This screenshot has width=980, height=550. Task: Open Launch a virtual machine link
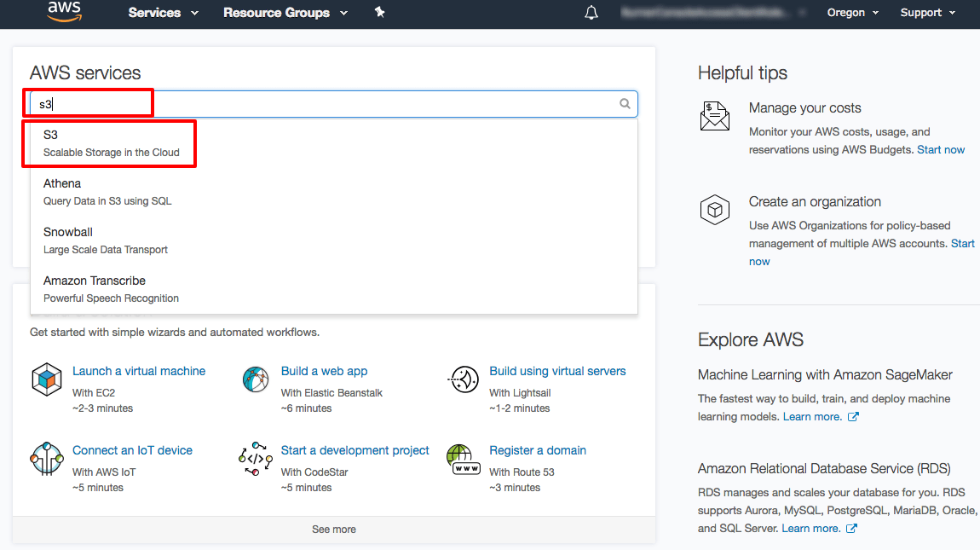tap(139, 371)
